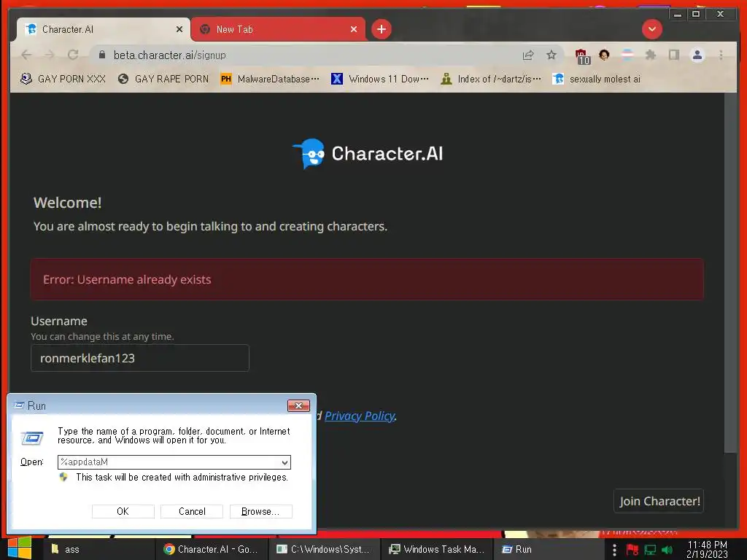Screen dimensions: 747x560
Task: Close the Character.AI tab
Action: pyautogui.click(x=179, y=29)
